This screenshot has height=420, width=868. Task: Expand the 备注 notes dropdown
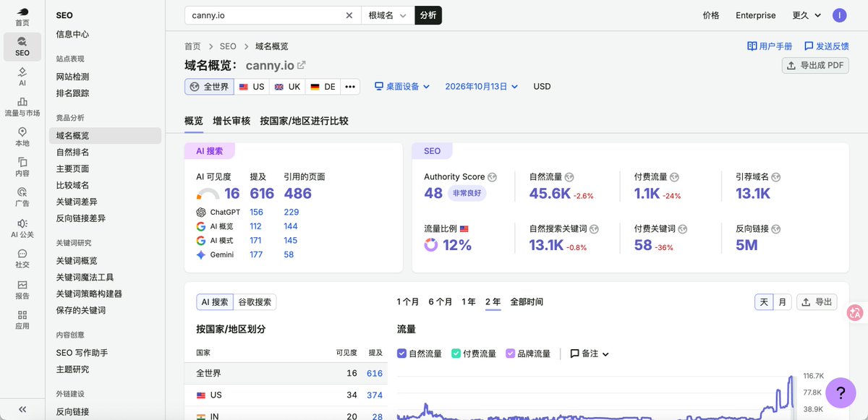(590, 354)
